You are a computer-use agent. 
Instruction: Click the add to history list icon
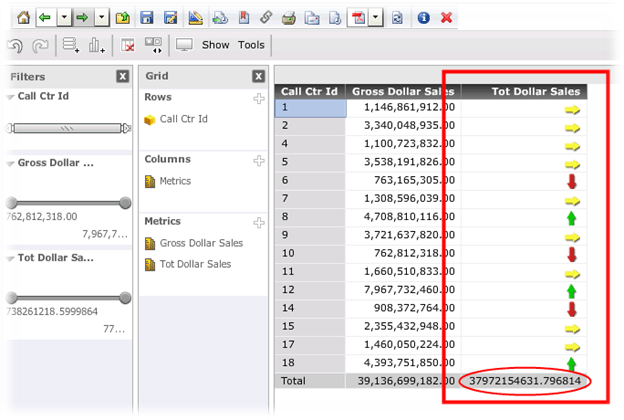[220, 18]
